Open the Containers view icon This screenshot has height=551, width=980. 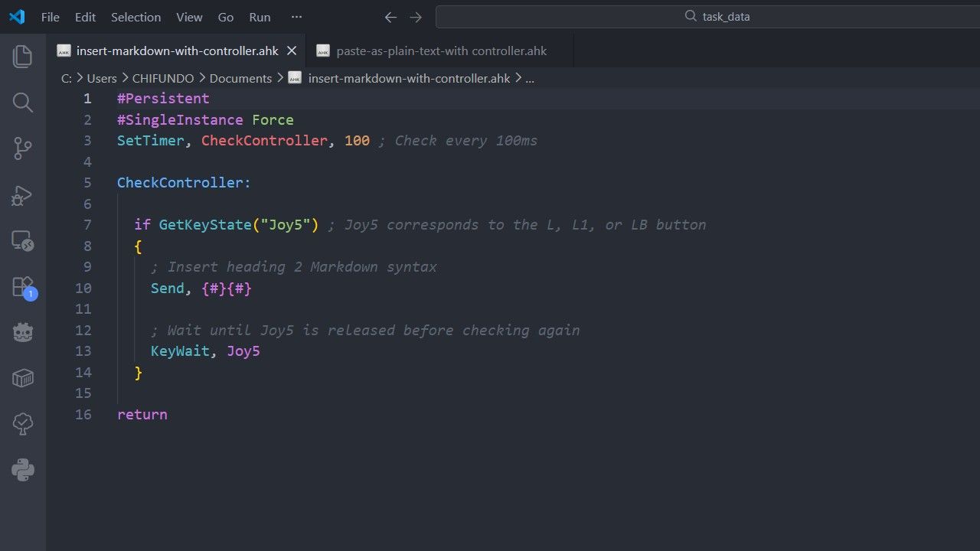tap(23, 378)
